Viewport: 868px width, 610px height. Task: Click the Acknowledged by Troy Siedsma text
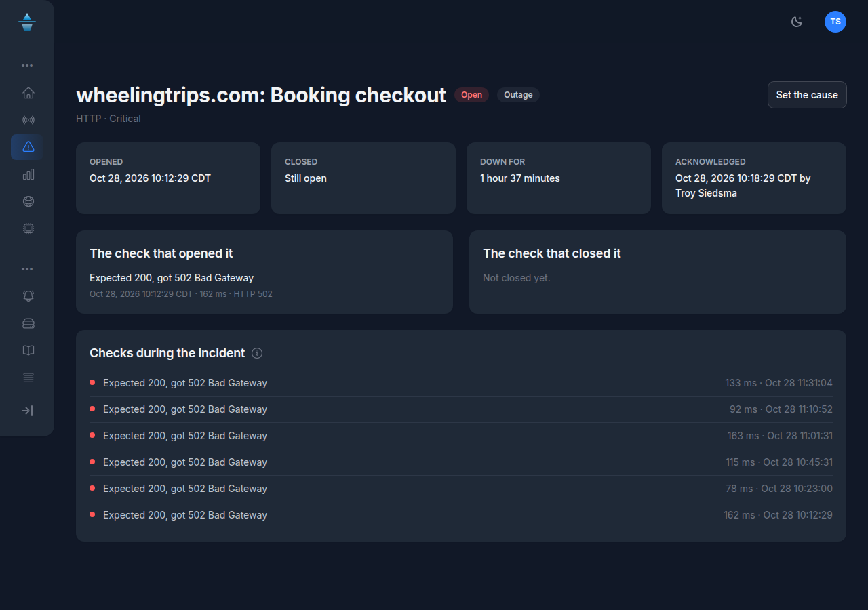pyautogui.click(x=743, y=186)
